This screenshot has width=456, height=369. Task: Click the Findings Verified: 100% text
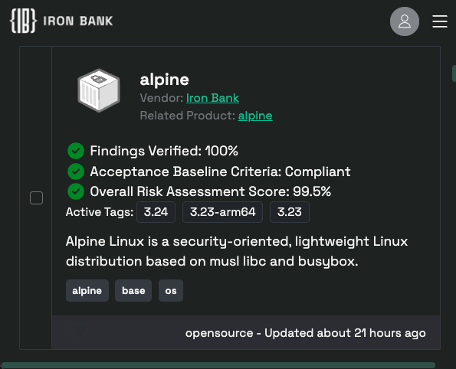click(x=164, y=151)
